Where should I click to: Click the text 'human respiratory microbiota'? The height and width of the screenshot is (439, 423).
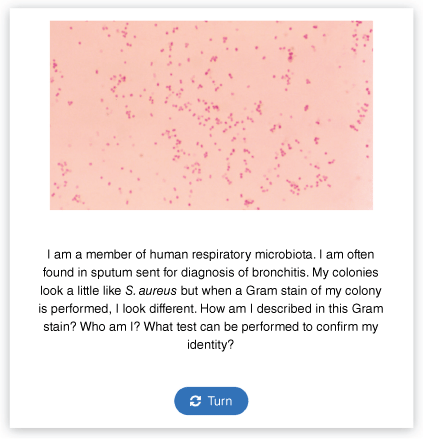(x=231, y=255)
